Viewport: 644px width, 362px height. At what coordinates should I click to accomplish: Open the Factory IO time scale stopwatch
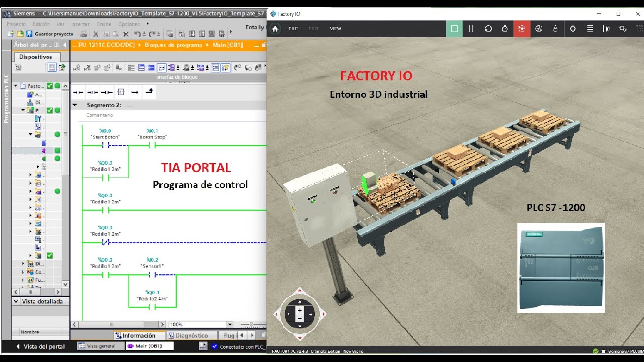click(505, 29)
